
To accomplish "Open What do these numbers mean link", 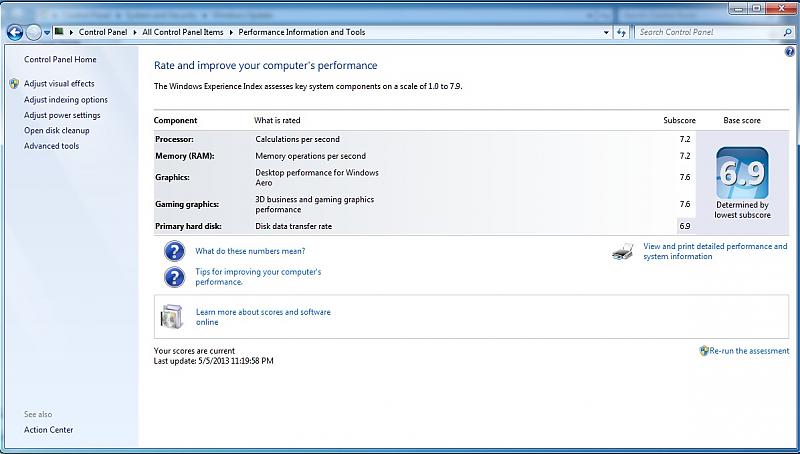I will 250,251.
